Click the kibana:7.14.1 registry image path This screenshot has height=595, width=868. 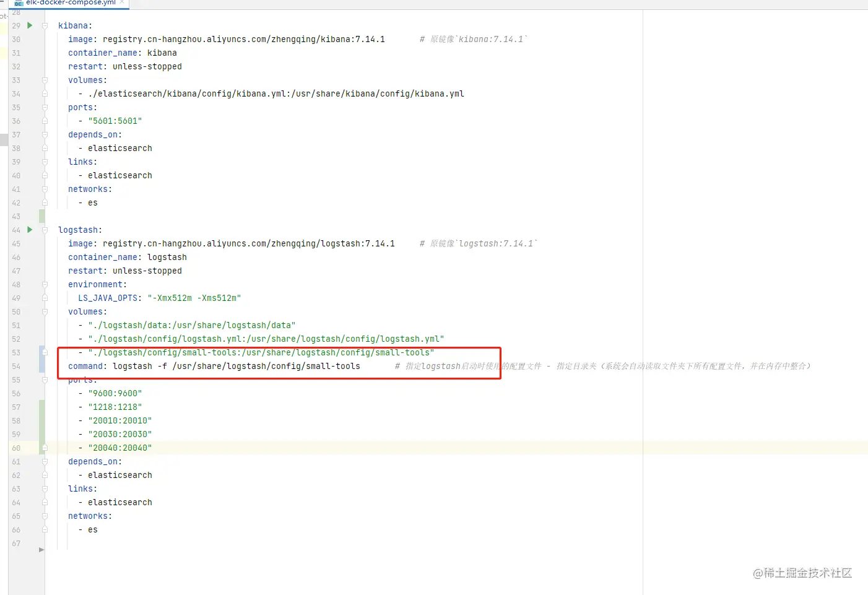(244, 39)
